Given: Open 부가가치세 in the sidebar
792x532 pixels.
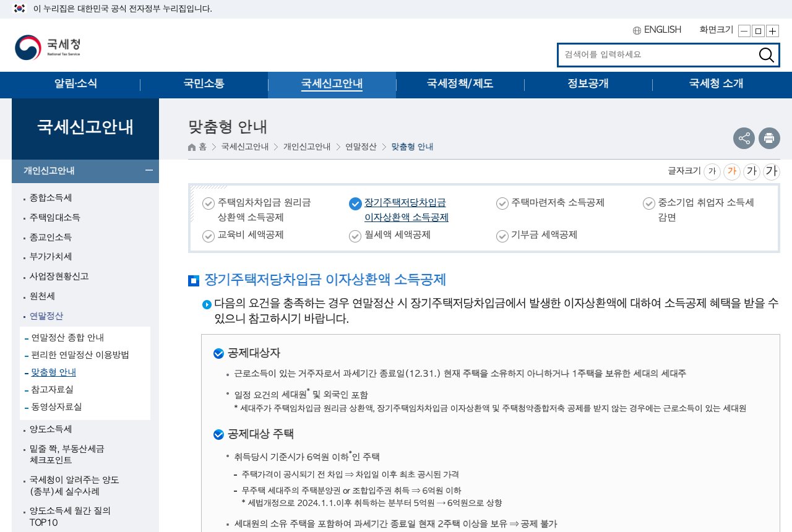Looking at the screenshot, I should click(51, 257).
